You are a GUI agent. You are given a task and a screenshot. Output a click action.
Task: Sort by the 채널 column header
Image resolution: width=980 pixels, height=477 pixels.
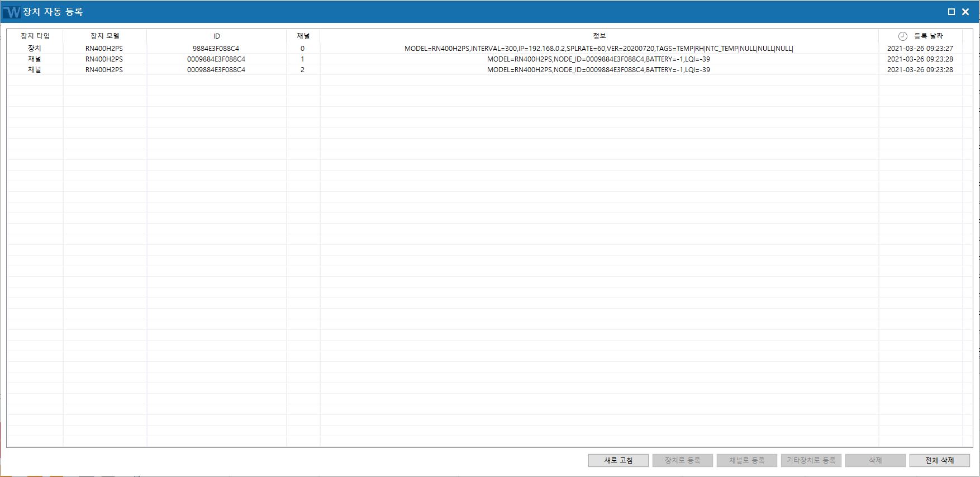tap(303, 36)
